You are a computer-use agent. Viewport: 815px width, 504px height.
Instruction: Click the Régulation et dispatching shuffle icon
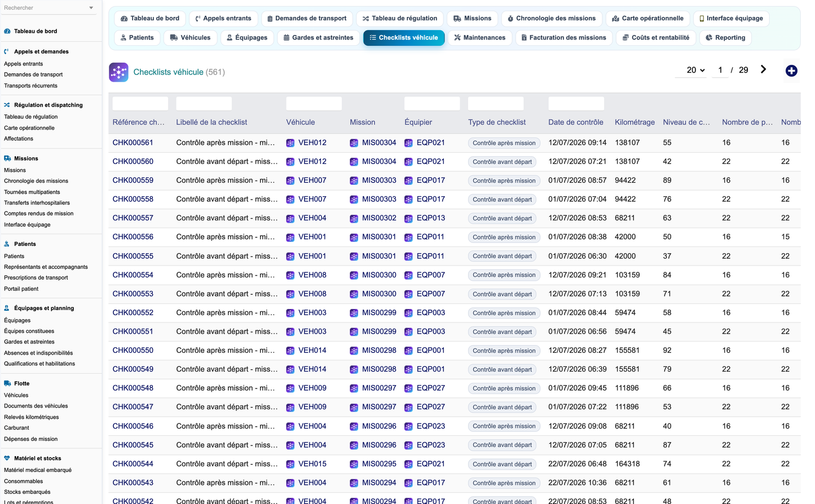point(7,105)
